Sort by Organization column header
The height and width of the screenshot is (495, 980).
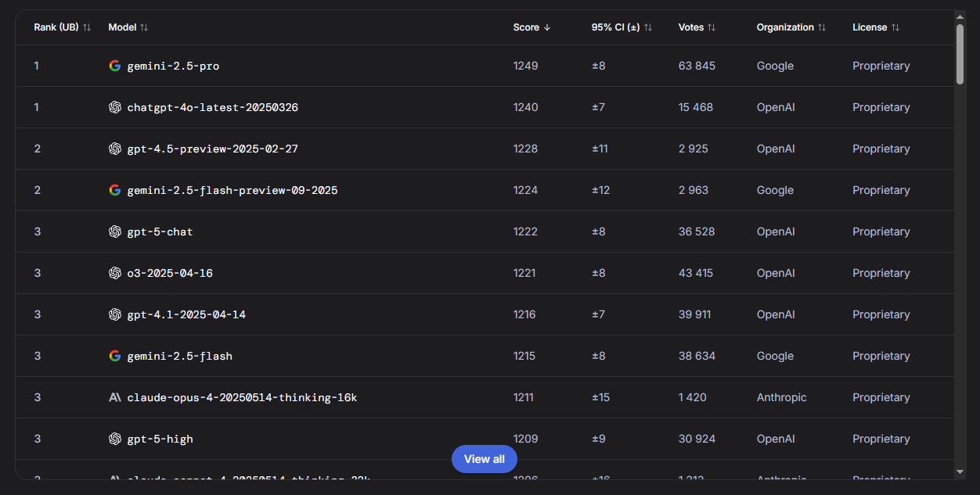791,27
